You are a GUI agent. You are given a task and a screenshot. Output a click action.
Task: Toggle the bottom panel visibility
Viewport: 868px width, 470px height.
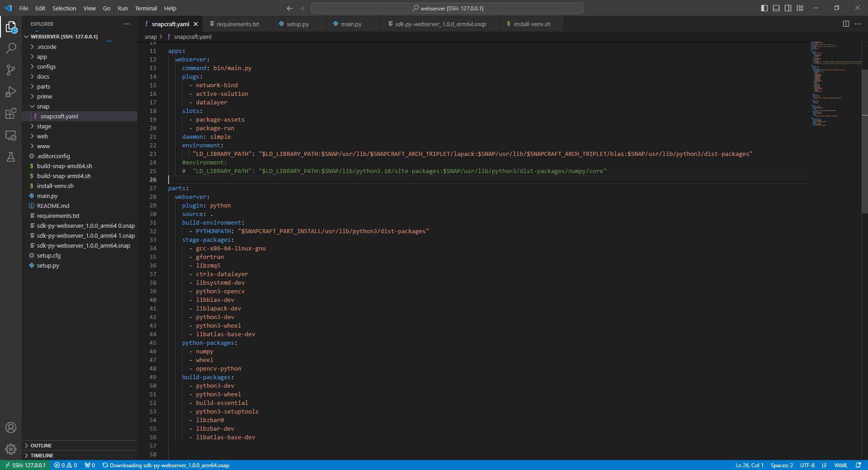coord(776,8)
